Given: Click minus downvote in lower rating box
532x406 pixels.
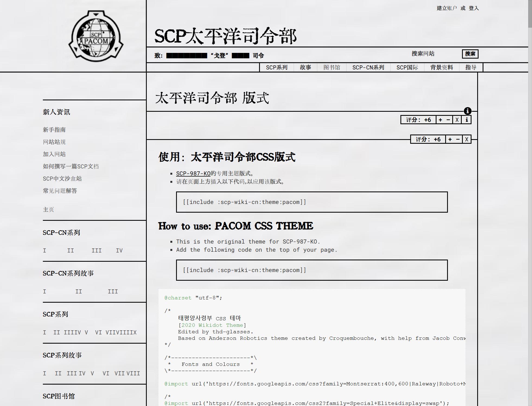Looking at the screenshot, I should click(x=458, y=139).
